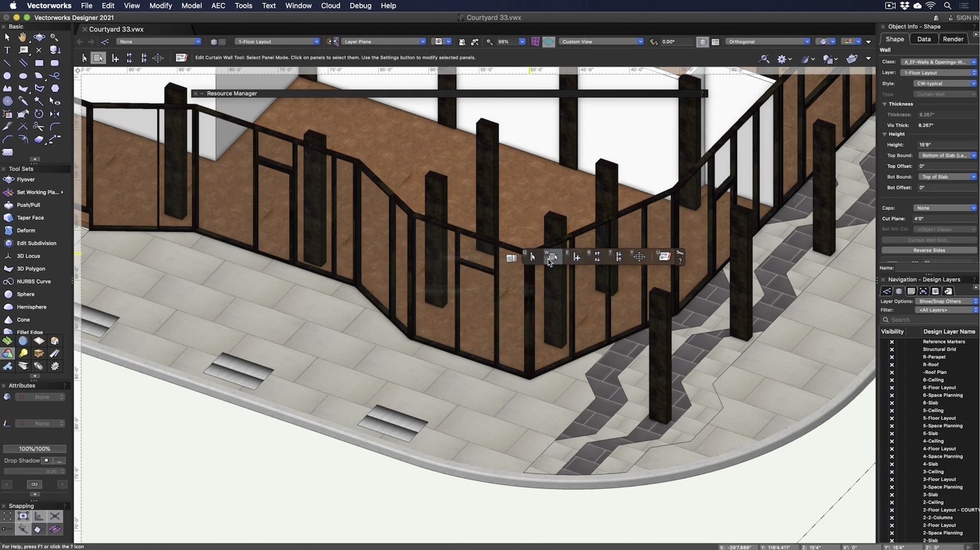This screenshot has height=550, width=980.
Task: Open the Top Bound dropdown
Action: click(947, 156)
